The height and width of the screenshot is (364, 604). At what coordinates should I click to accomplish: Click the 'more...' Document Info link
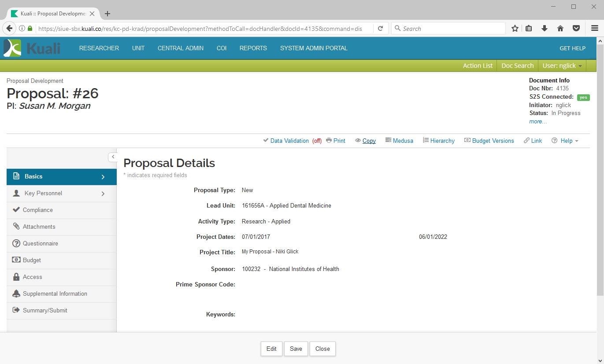click(x=538, y=122)
